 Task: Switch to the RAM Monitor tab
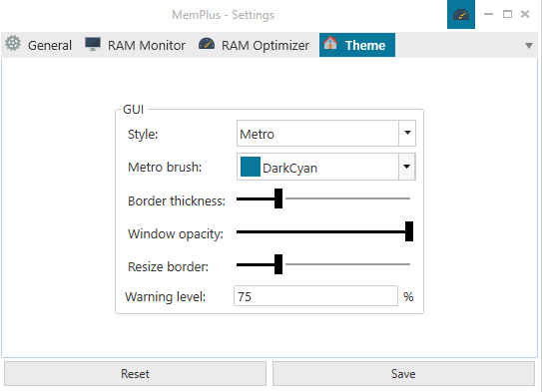click(135, 45)
